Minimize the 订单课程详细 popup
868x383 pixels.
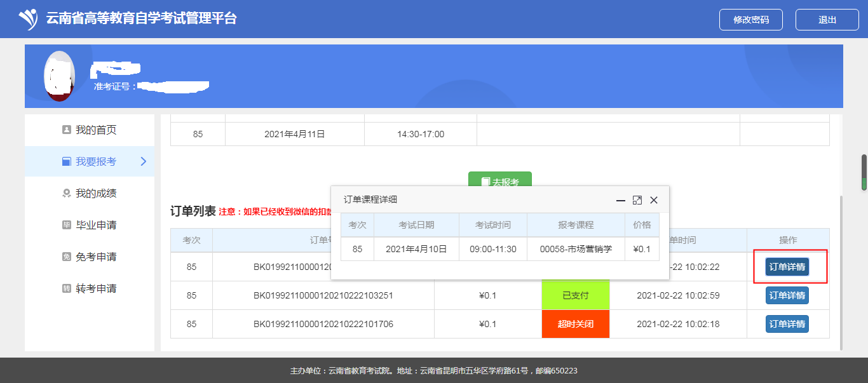click(621, 200)
